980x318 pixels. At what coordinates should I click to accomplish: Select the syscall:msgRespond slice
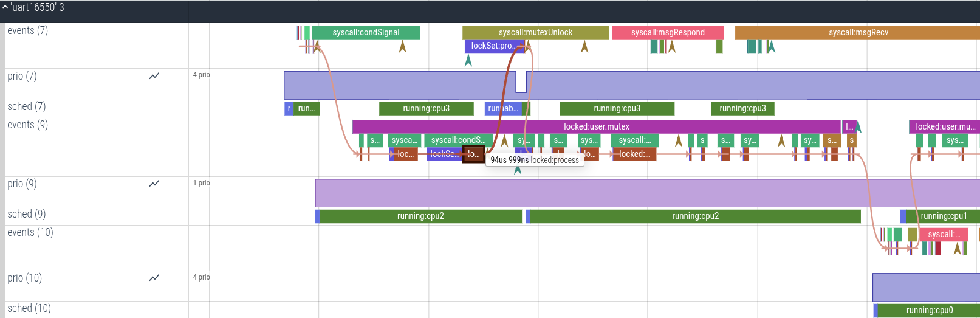(x=668, y=32)
